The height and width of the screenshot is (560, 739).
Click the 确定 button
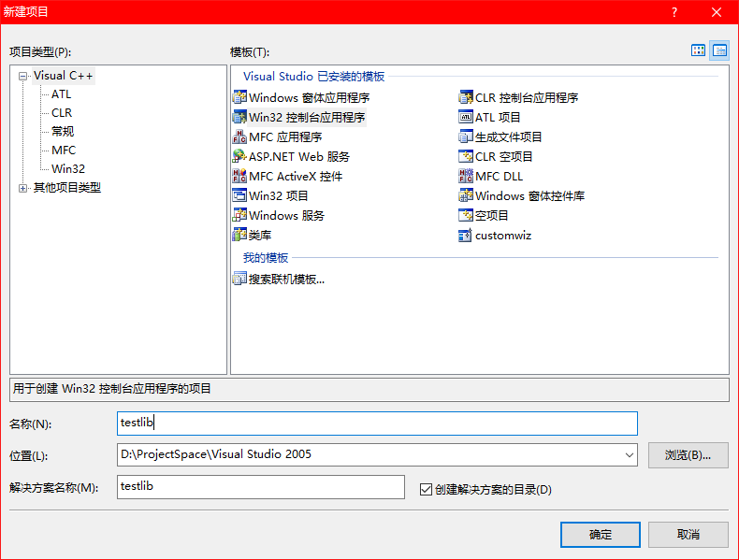click(600, 535)
